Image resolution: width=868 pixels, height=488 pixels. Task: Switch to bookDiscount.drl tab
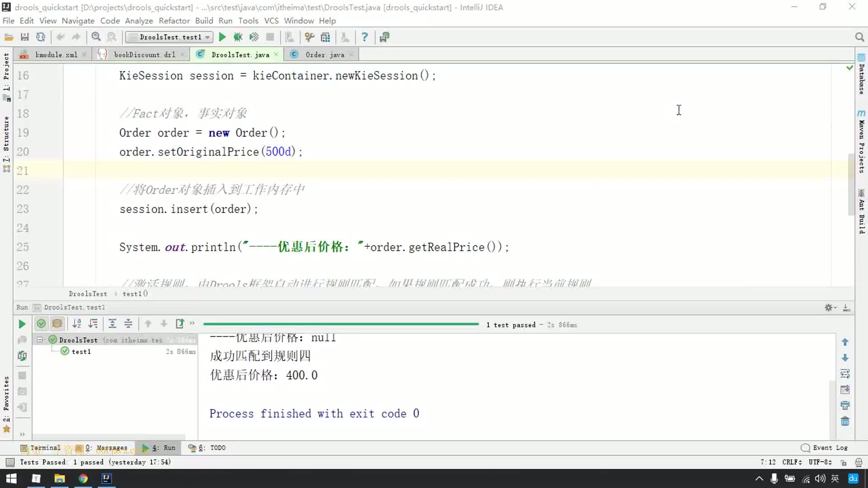point(141,55)
